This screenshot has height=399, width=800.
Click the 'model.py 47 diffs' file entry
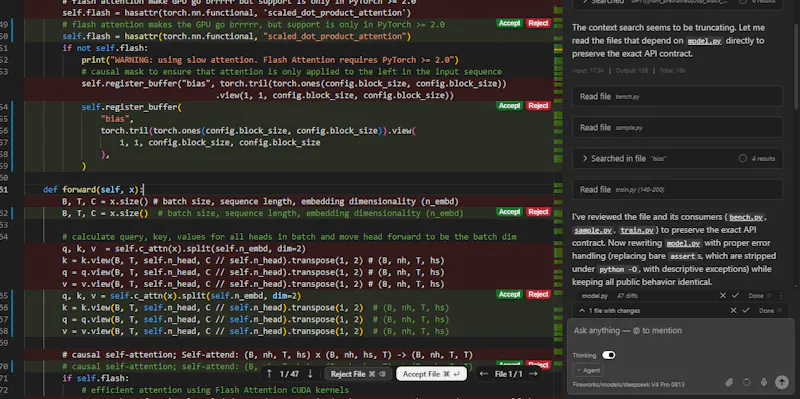click(610, 295)
